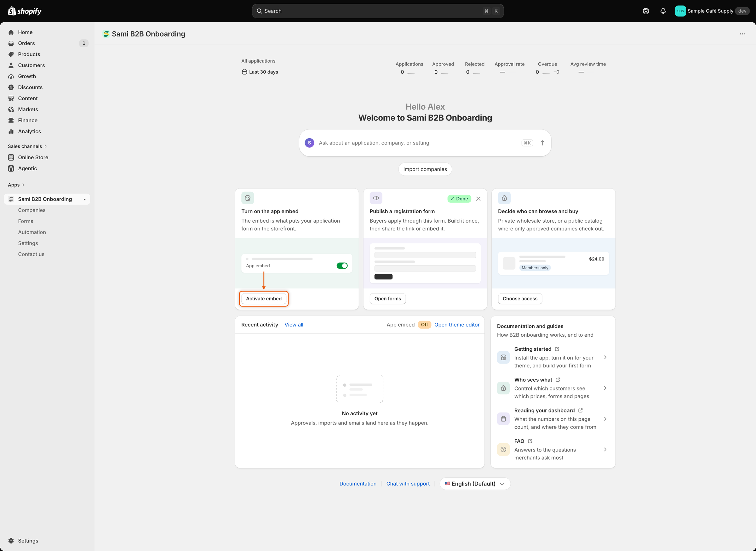756x551 pixels.
Task: Click the Analytics bar chart icon
Action: (11, 131)
